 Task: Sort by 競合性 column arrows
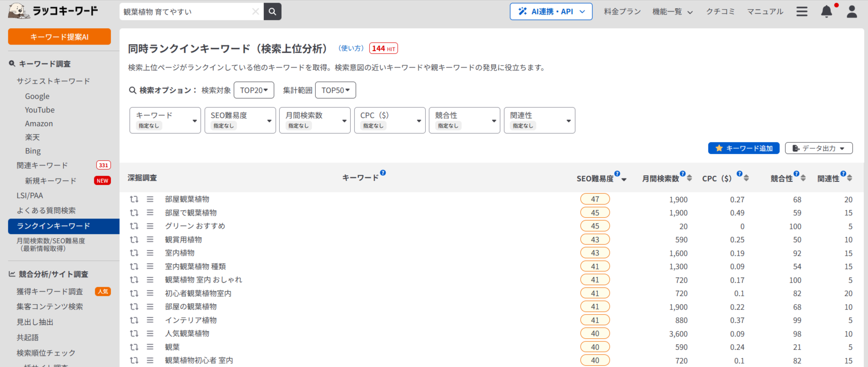click(x=803, y=178)
